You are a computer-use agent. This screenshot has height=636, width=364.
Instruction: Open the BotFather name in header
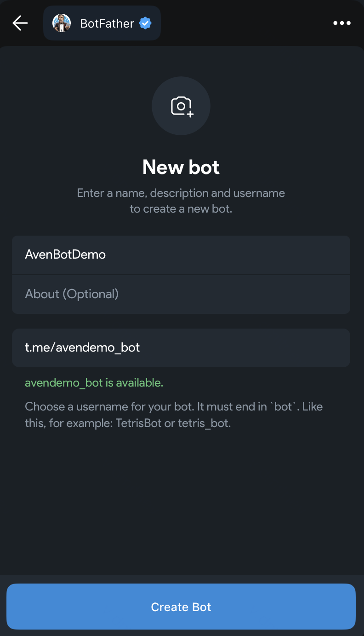click(x=107, y=23)
